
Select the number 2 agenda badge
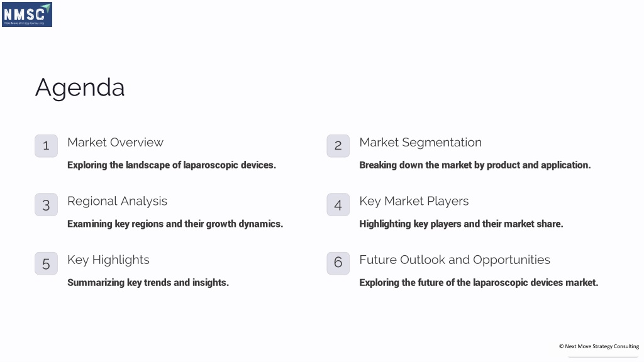pyautogui.click(x=338, y=146)
